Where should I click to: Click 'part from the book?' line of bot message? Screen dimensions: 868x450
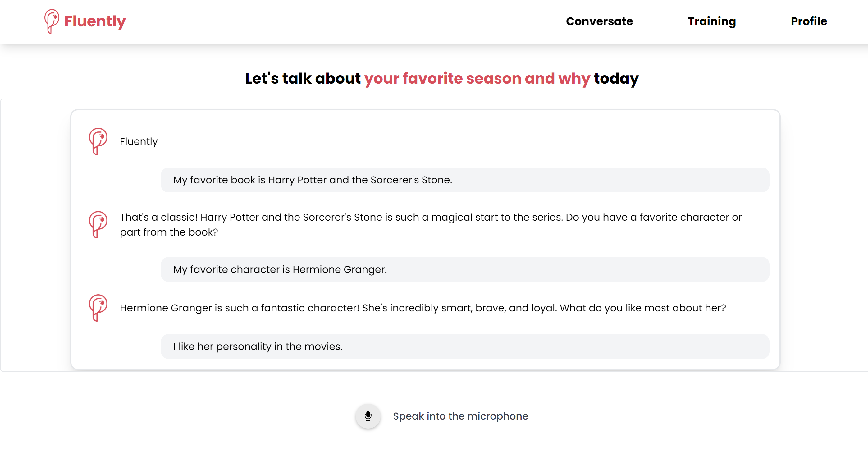169,232
